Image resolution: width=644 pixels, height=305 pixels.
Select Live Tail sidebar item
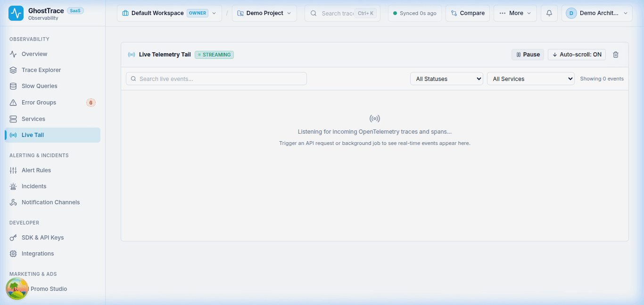(x=52, y=135)
